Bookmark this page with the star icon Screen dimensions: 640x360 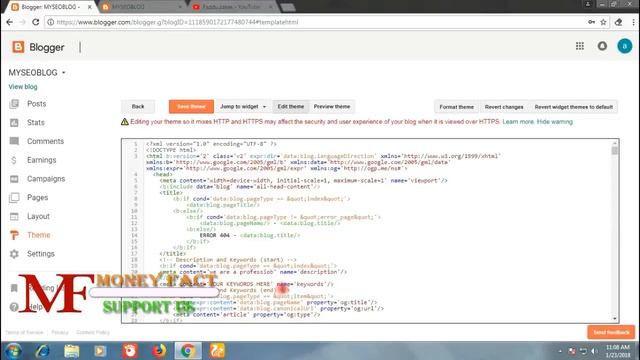click(x=603, y=22)
